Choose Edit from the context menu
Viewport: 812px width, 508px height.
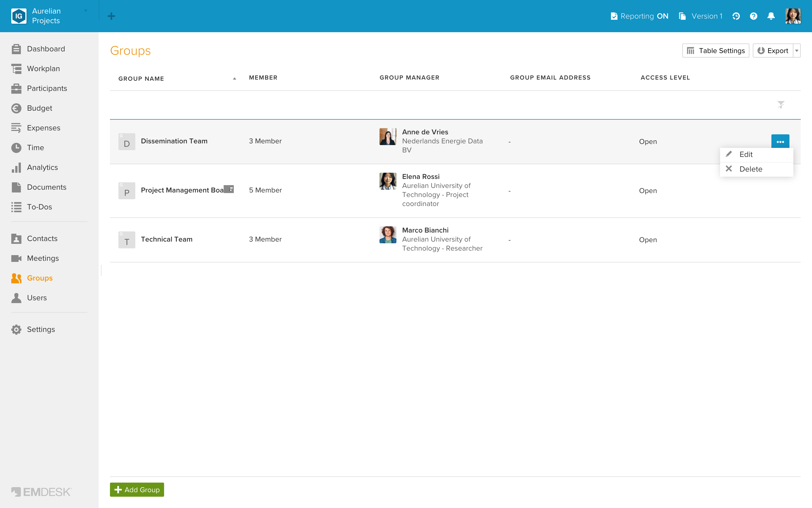click(756, 155)
